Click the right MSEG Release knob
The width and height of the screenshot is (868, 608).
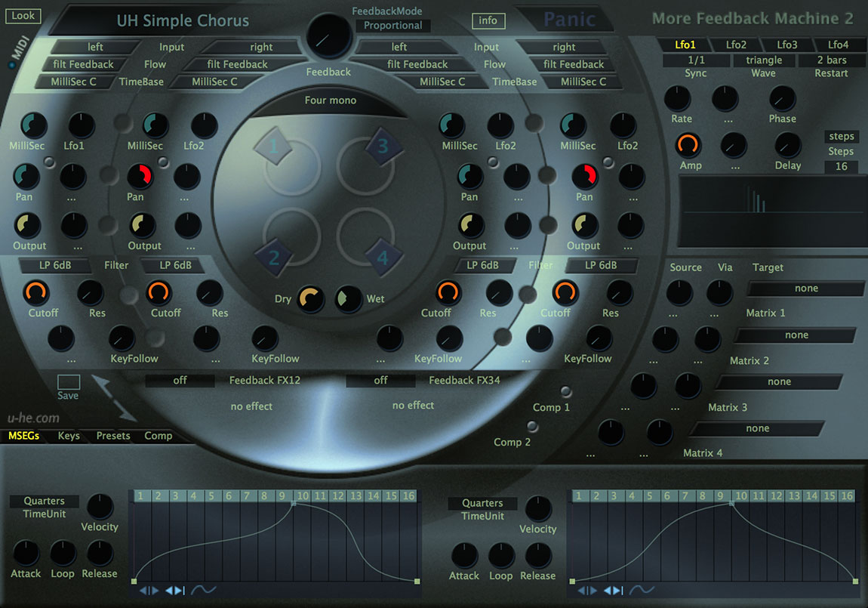[538, 555]
